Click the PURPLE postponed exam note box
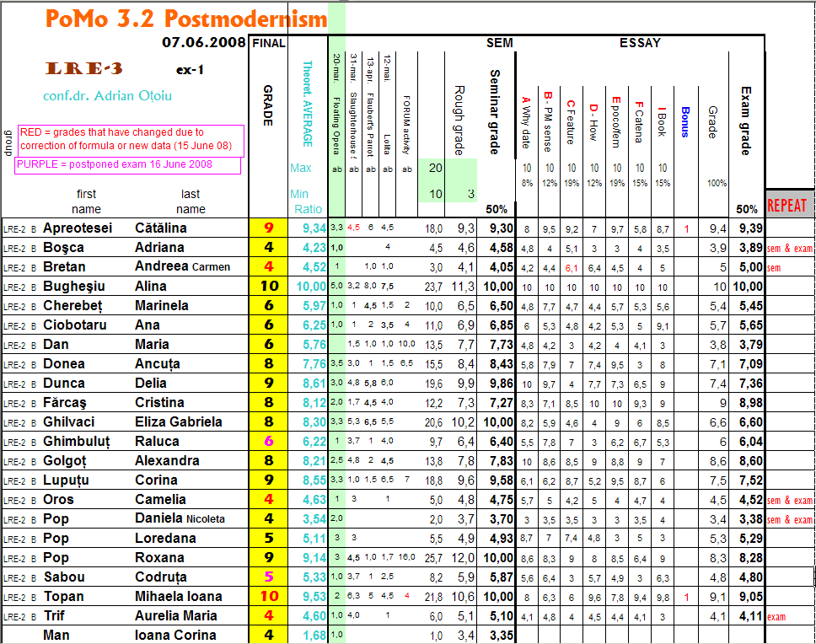The width and height of the screenshot is (816, 644). pos(127,165)
